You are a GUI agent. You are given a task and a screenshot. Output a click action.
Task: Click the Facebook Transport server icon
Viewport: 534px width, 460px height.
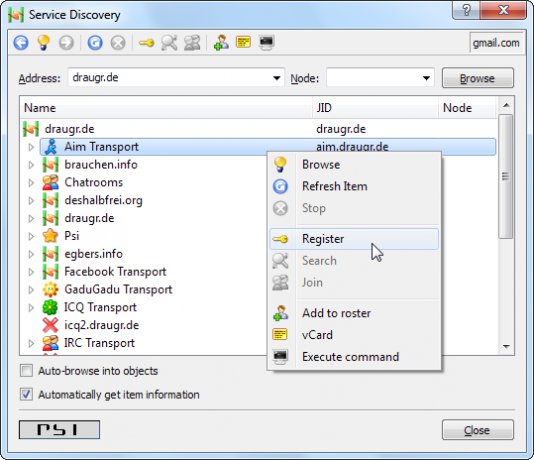50,272
